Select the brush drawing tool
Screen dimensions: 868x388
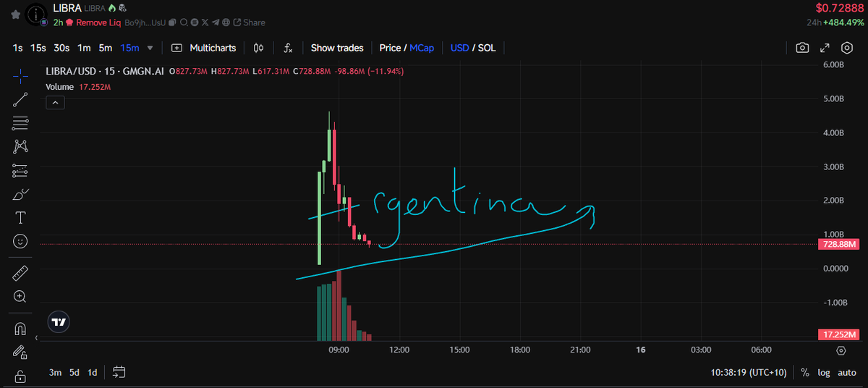tap(20, 194)
